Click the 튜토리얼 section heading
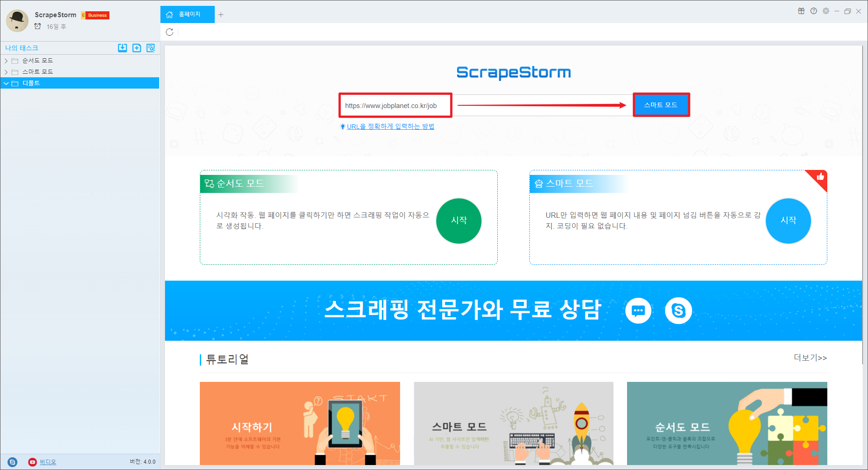The height and width of the screenshot is (470, 868). click(227, 359)
